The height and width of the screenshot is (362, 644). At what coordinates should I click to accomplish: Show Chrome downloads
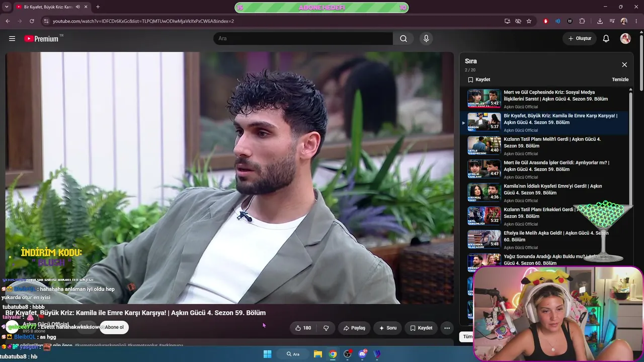coord(600,21)
